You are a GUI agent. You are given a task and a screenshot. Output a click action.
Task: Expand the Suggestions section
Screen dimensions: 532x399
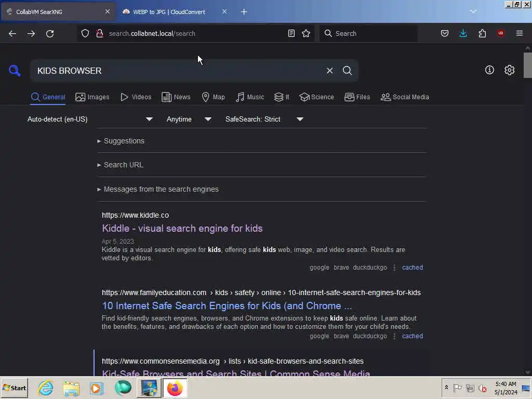coord(124,141)
